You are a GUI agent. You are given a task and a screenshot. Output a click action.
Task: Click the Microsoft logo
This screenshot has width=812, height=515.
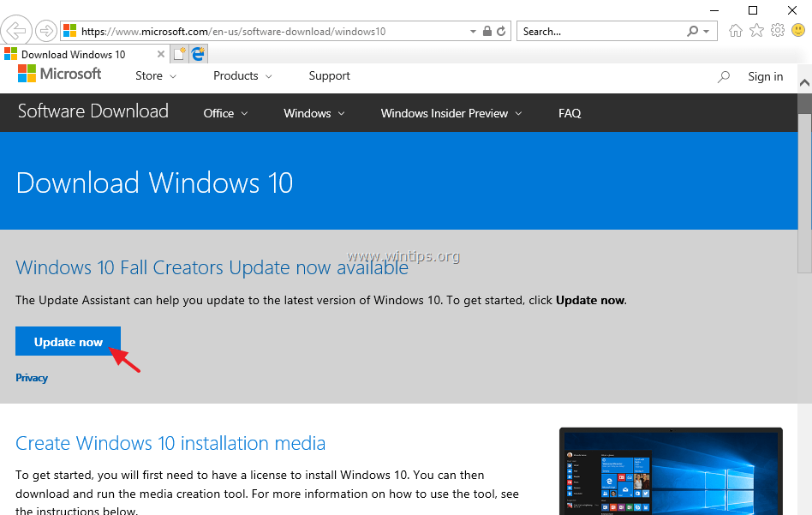(60, 74)
